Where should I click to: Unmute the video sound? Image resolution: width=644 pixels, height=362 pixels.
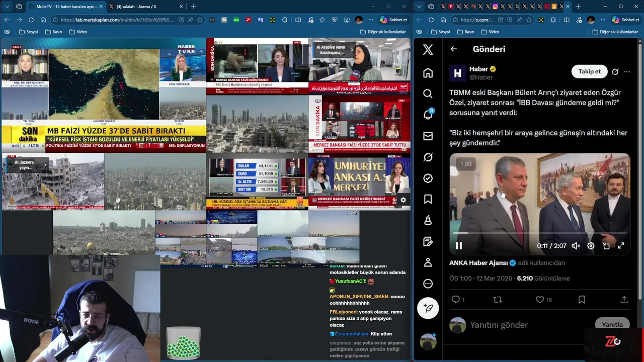click(576, 246)
